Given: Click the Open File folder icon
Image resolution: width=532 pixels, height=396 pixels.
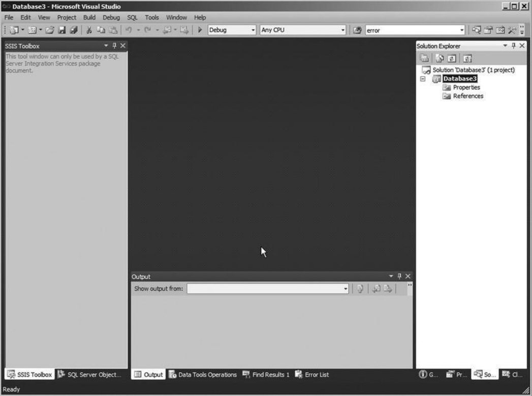Looking at the screenshot, I should [x=49, y=30].
